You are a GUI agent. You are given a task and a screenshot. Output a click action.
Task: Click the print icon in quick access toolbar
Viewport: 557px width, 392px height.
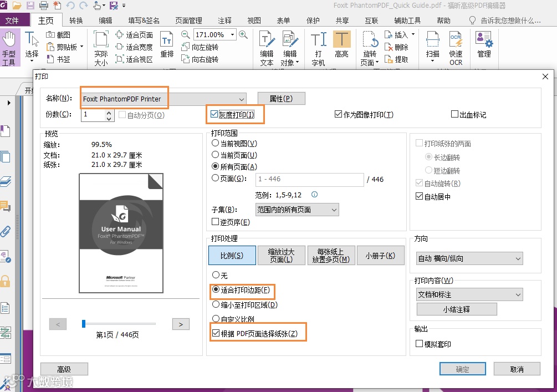(44, 6)
